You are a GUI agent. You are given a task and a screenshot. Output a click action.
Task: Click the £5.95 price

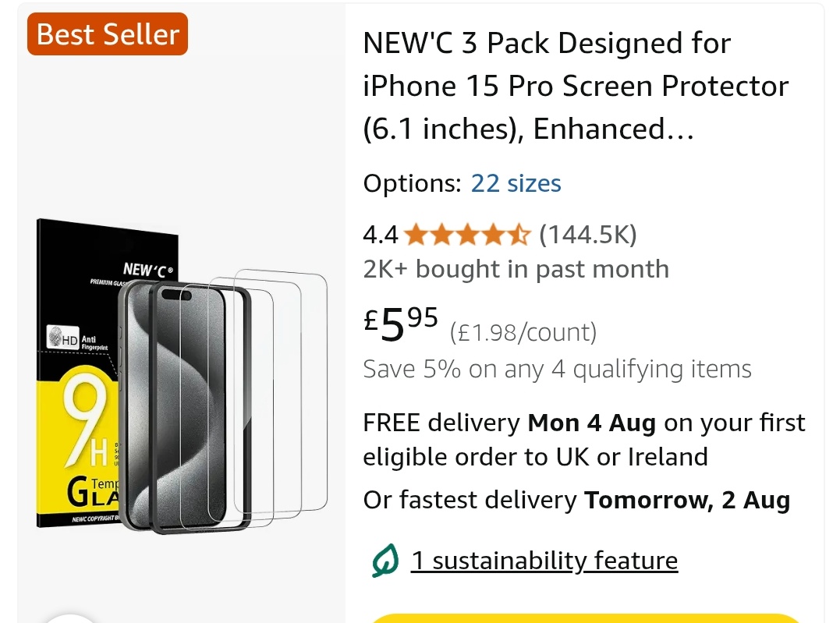(401, 324)
